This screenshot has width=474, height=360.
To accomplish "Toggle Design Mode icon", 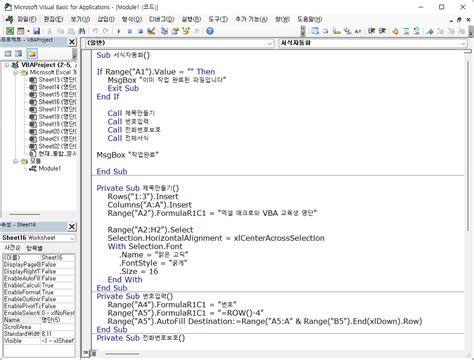I will coord(151,31).
